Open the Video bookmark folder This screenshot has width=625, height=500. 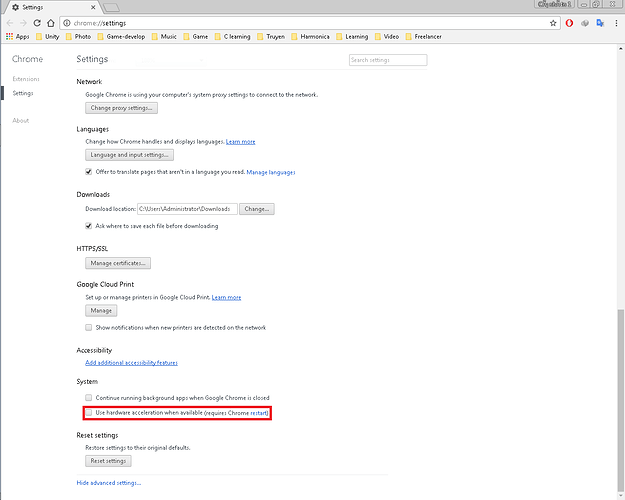(387, 37)
